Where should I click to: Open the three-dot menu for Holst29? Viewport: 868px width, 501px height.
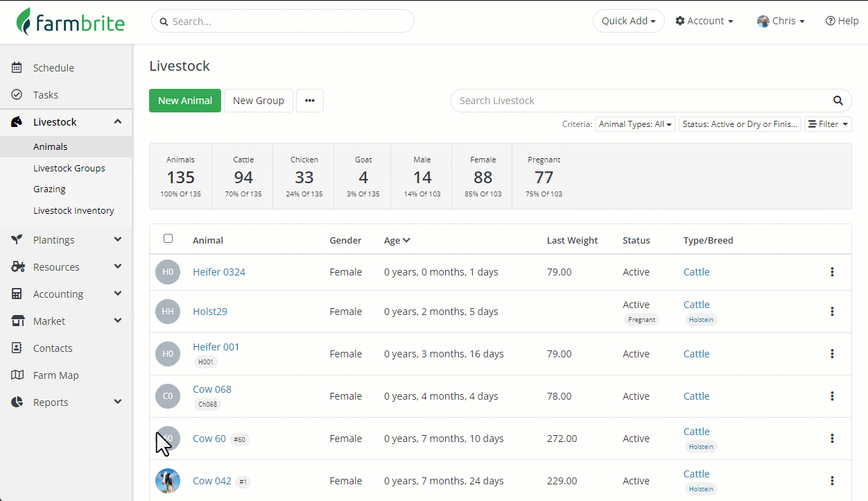832,312
